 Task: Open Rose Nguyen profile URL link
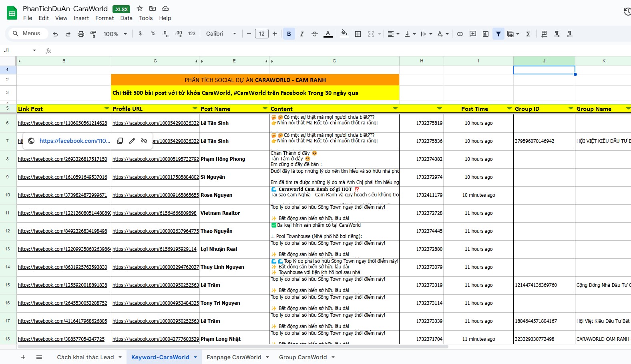156,195
